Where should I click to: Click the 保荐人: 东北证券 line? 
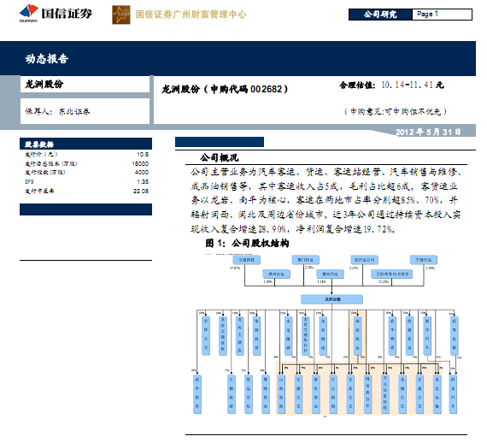pyautogui.click(x=57, y=111)
